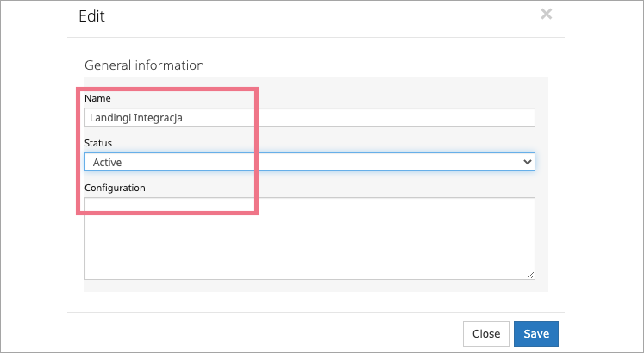Click the 'General information' section heading

144,65
